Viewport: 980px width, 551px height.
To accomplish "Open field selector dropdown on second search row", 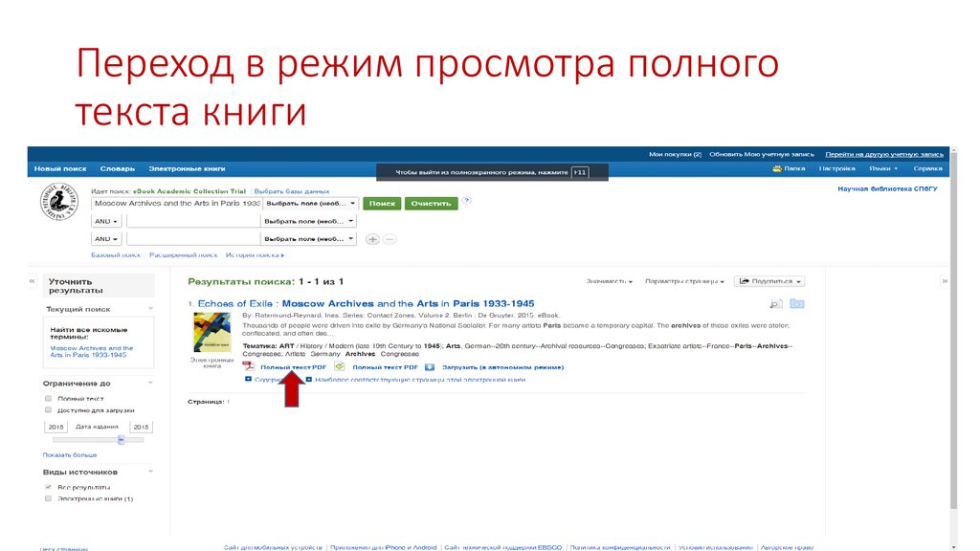I will point(309,221).
